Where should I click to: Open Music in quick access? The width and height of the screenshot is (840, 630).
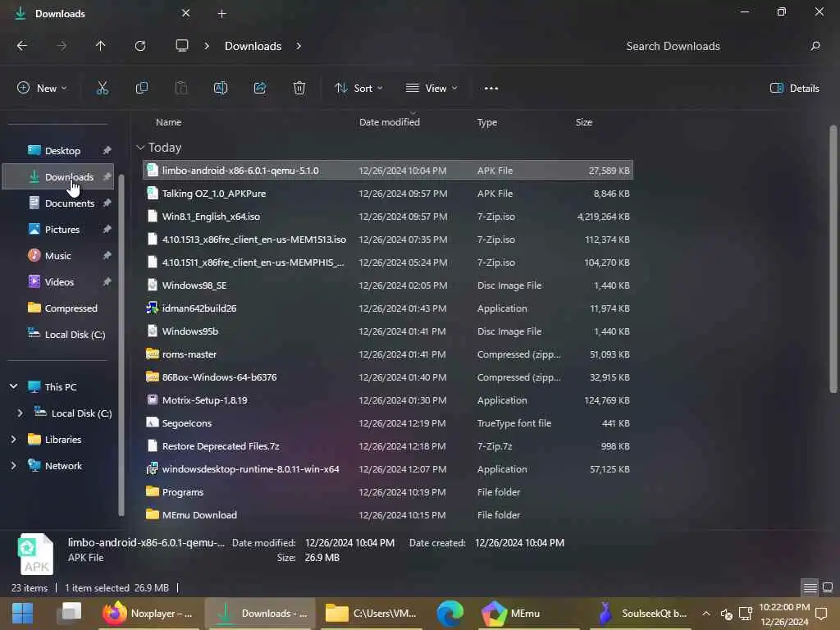click(x=59, y=256)
